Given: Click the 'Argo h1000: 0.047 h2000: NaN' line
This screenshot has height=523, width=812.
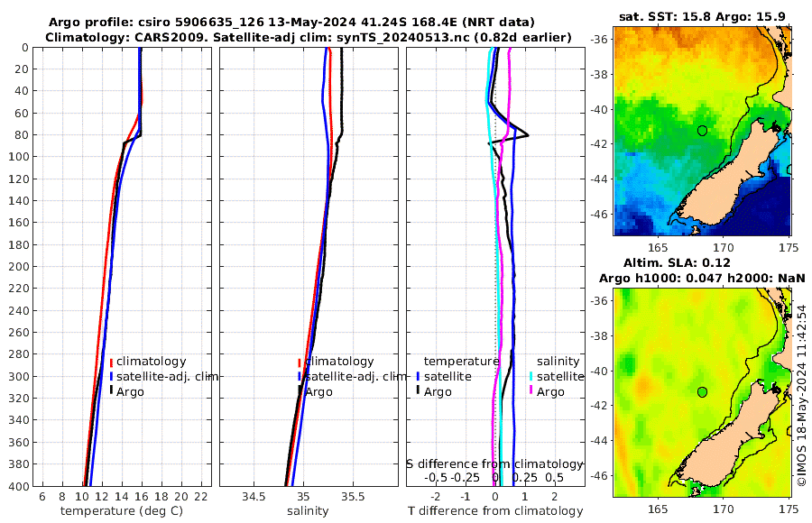Looking at the screenshot, I should pos(702,279).
